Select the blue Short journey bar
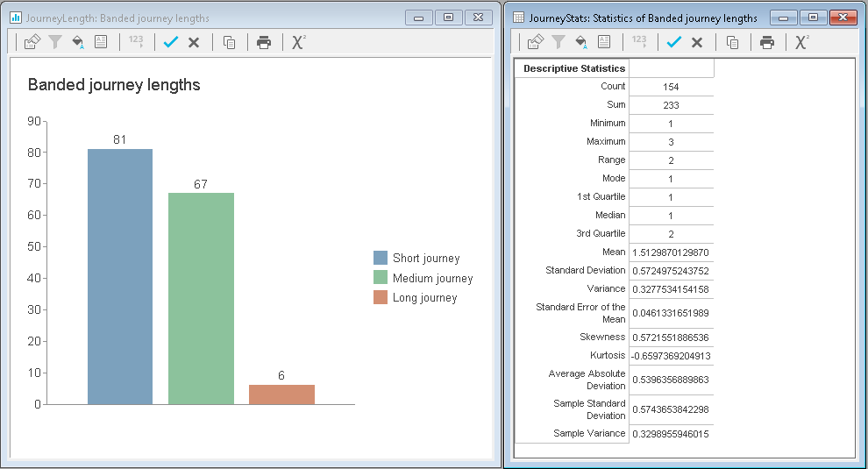Screen dimensions: 868x469 click(x=120, y=277)
